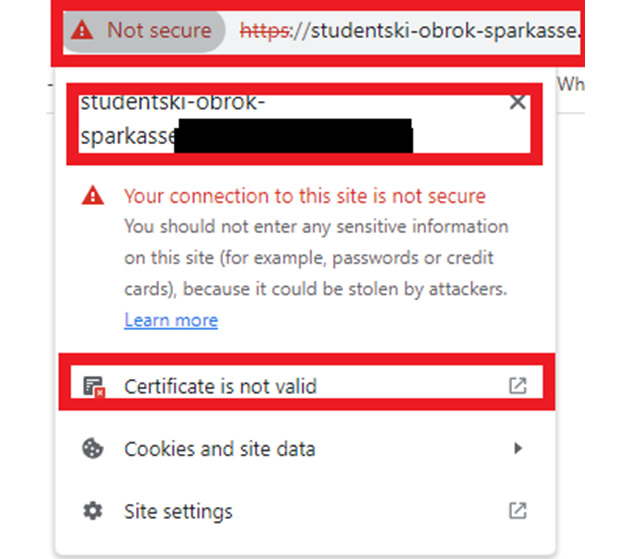Expand the Cookies and site data submenu arrow
The width and height of the screenshot is (630, 559).
(x=518, y=449)
